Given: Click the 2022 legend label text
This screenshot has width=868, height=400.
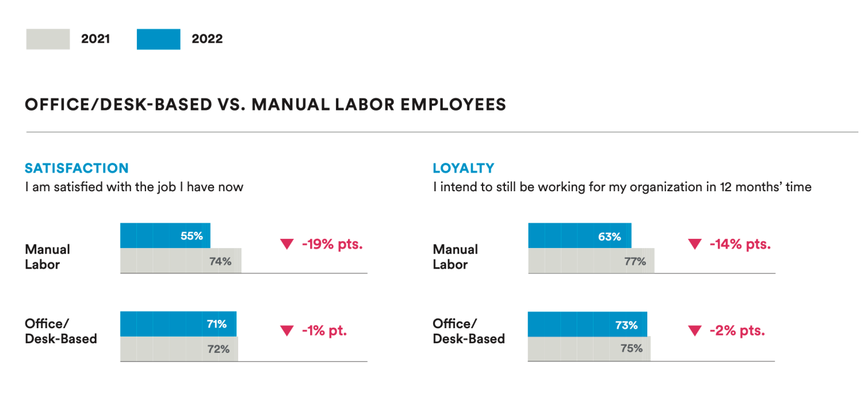Looking at the screenshot, I should point(207,39).
